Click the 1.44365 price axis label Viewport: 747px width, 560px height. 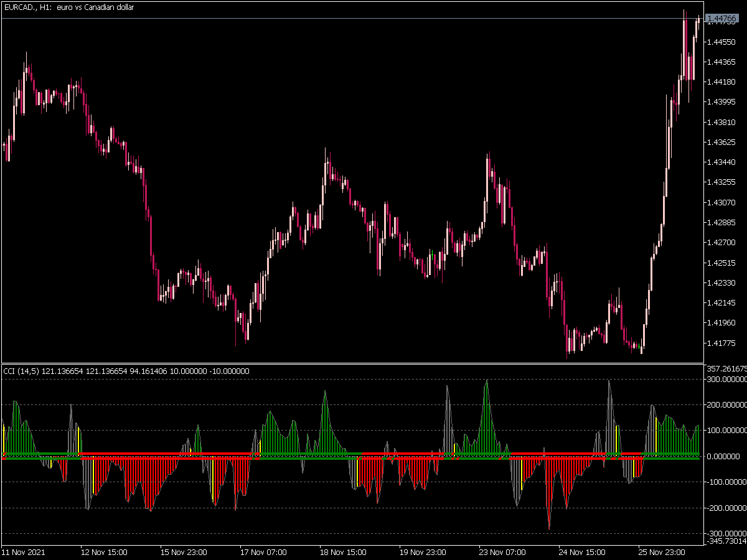point(722,62)
